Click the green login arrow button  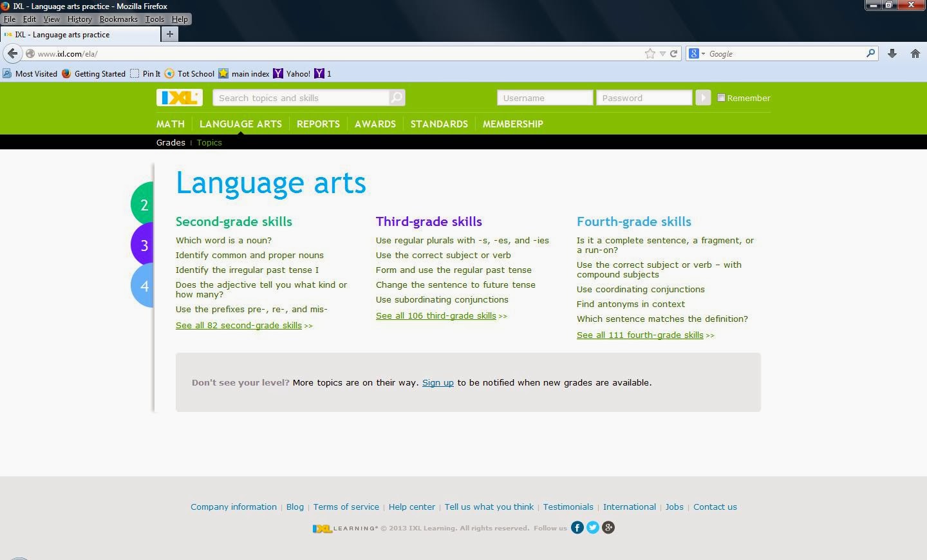pos(703,98)
